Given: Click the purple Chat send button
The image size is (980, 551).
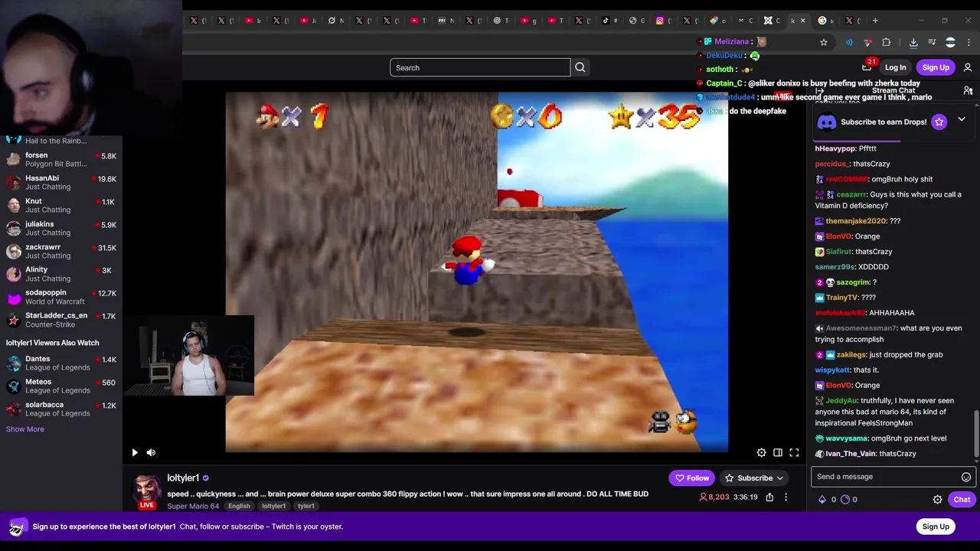Looking at the screenshot, I should pyautogui.click(x=962, y=500).
